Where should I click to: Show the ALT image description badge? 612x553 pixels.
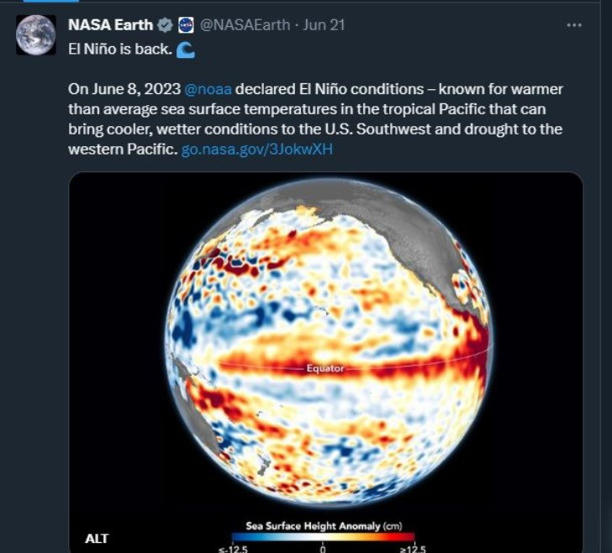click(97, 538)
